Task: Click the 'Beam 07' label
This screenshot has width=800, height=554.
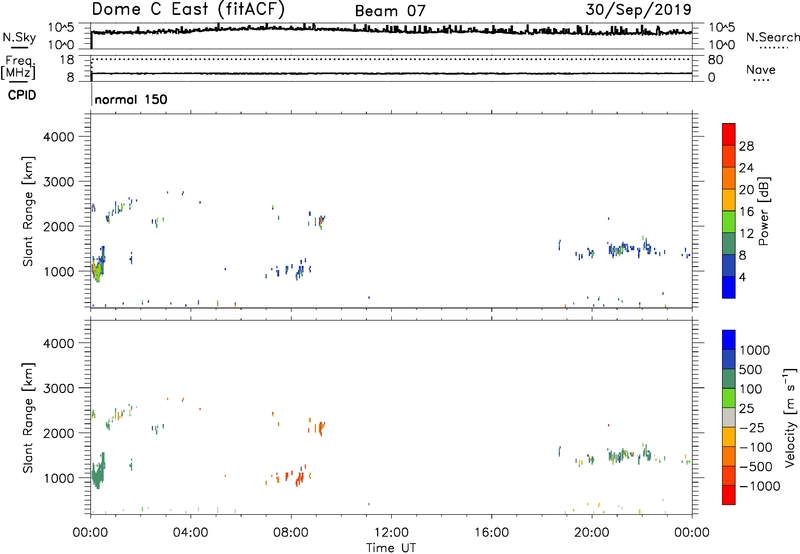Action: click(x=390, y=11)
